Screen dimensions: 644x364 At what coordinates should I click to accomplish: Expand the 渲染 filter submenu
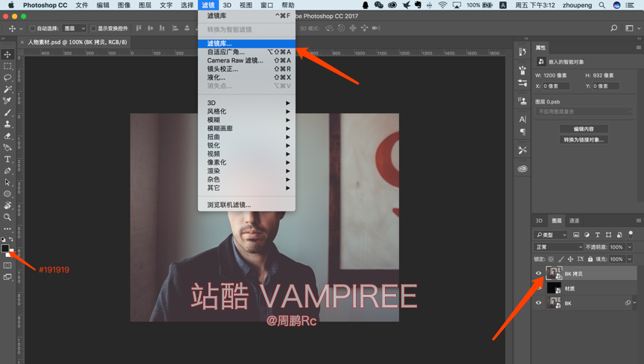[246, 171]
